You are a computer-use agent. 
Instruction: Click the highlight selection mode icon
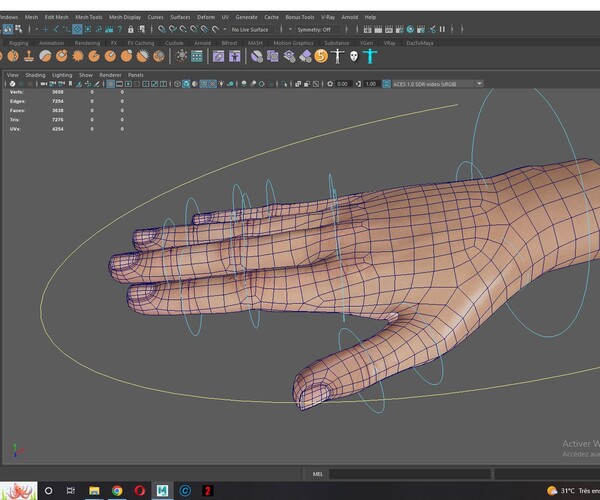click(x=142, y=29)
